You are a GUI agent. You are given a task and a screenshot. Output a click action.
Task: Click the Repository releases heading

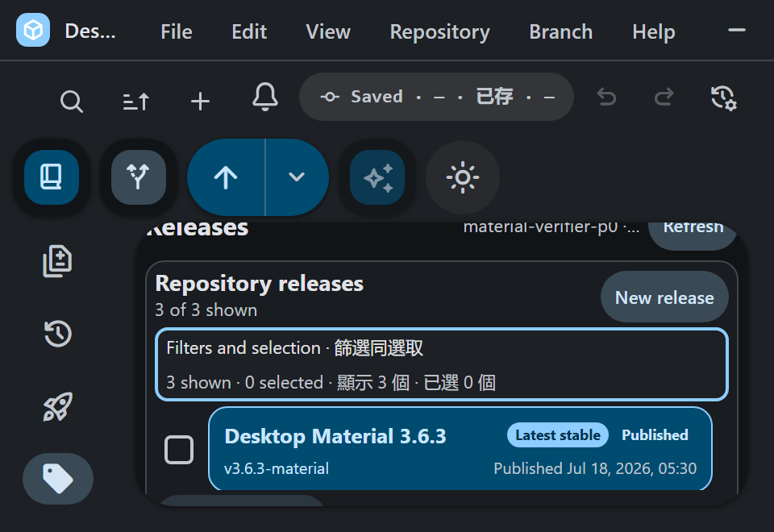click(x=259, y=284)
